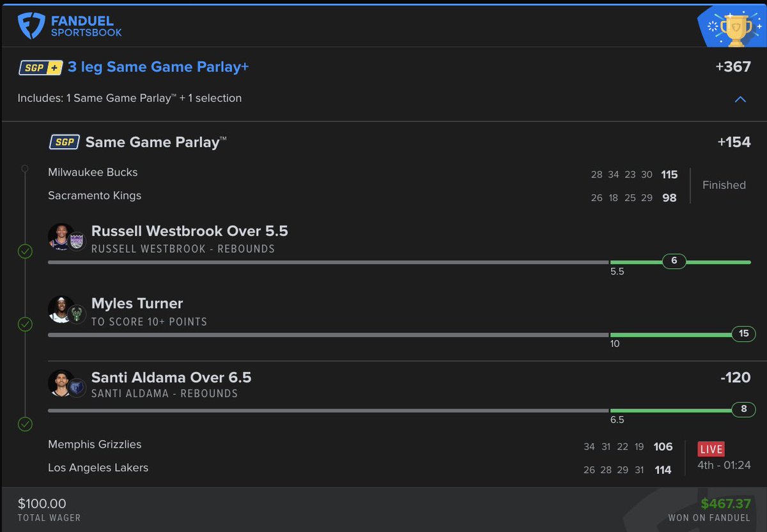Click TO SCORE 10+ POINTS subtitle
767x532 pixels.
tap(149, 322)
